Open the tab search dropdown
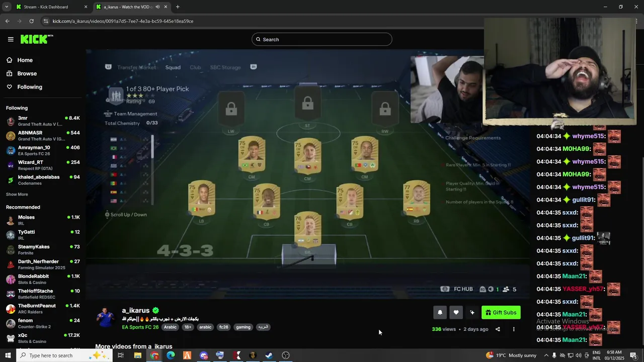644x362 pixels. (7, 7)
